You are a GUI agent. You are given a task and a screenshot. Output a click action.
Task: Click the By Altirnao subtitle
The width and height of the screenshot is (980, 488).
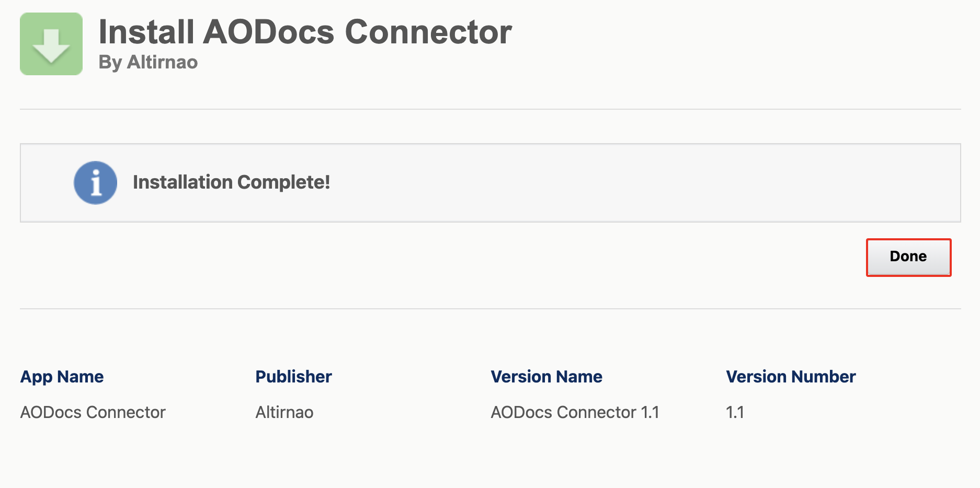(x=148, y=62)
